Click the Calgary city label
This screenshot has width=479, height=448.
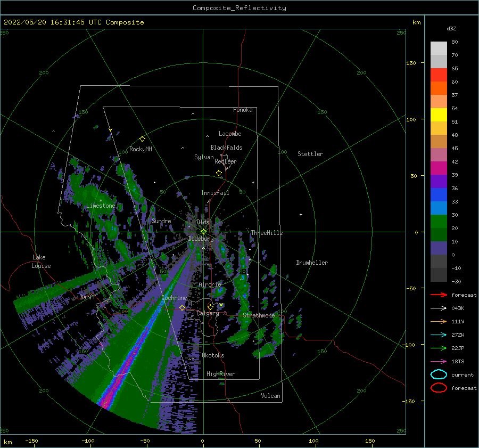tap(208, 313)
